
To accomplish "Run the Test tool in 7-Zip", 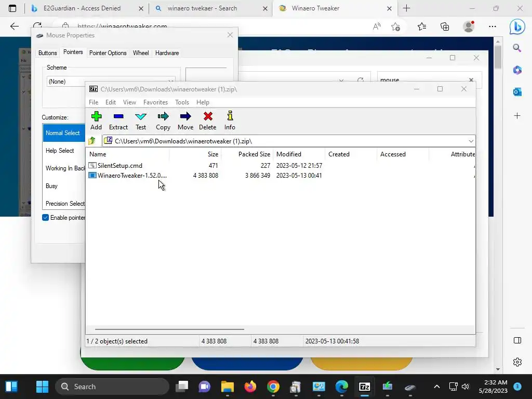I will pos(140,121).
